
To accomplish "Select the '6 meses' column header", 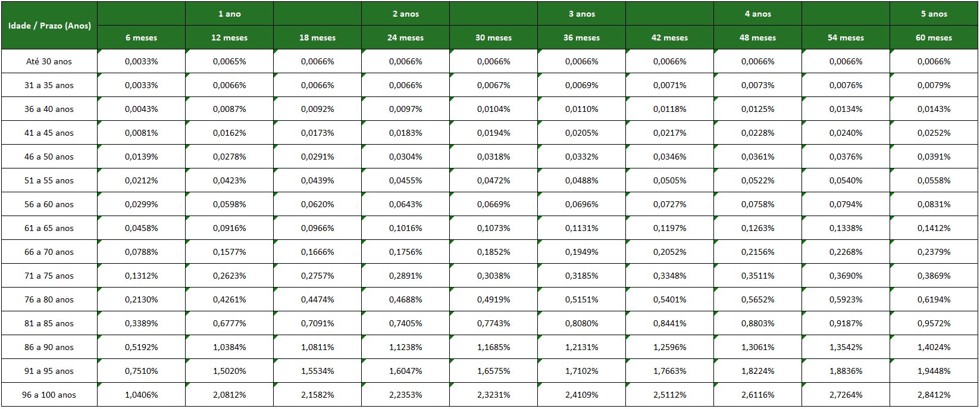I will (x=141, y=38).
